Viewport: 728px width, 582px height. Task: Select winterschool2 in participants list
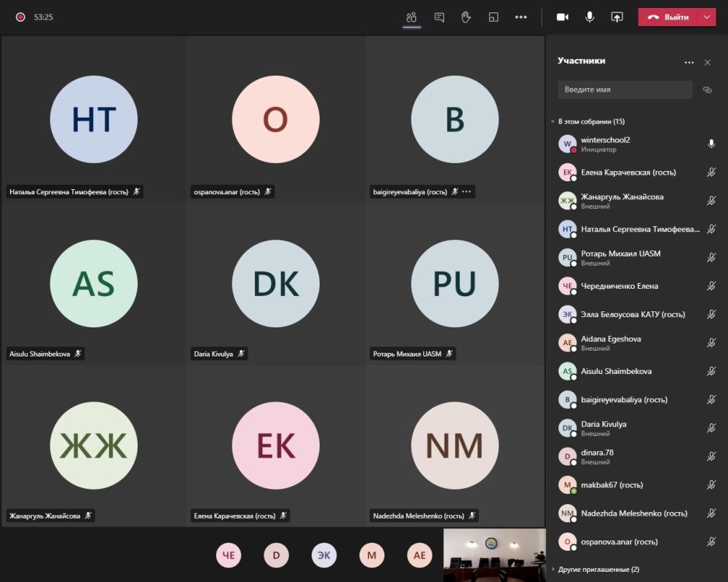click(636, 144)
